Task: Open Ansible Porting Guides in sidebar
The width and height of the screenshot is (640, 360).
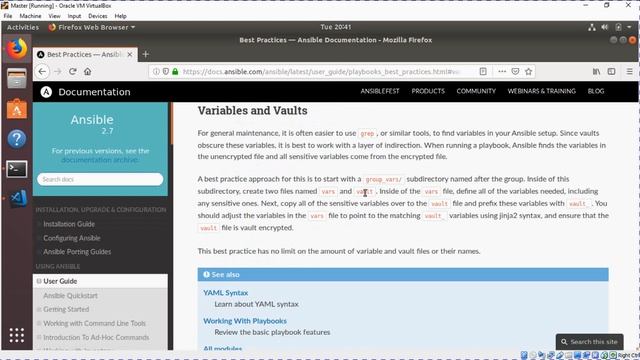Action: point(77,252)
